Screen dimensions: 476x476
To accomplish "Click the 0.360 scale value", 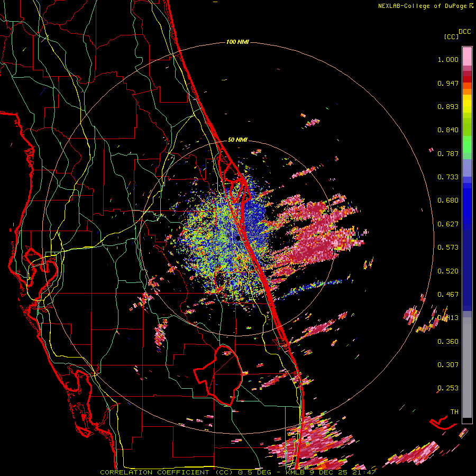I will tap(448, 342).
